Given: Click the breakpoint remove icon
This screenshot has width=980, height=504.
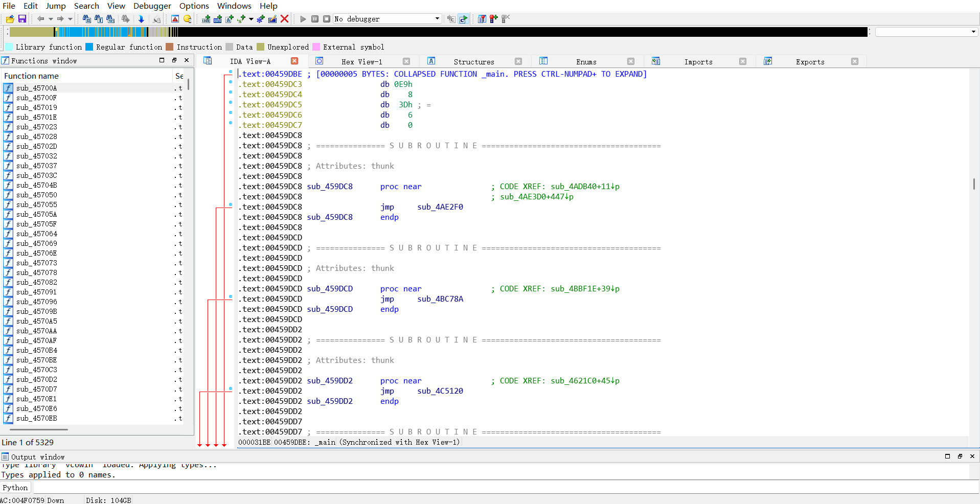Looking at the screenshot, I should (x=506, y=19).
